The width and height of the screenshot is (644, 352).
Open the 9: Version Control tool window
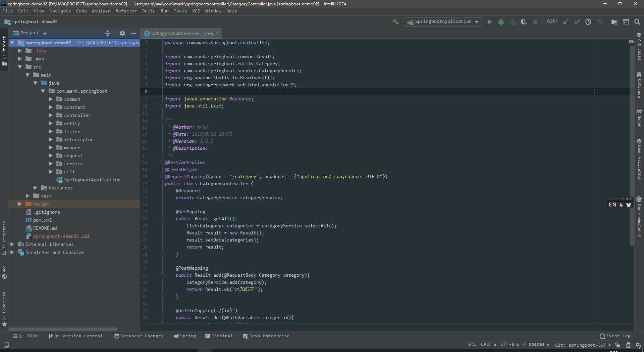tap(75, 336)
